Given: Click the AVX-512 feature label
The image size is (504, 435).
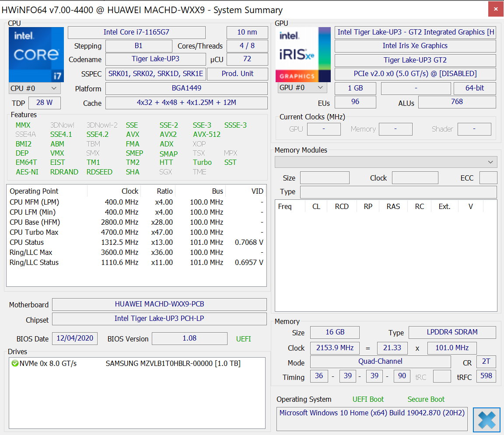Looking at the screenshot, I should point(206,134).
